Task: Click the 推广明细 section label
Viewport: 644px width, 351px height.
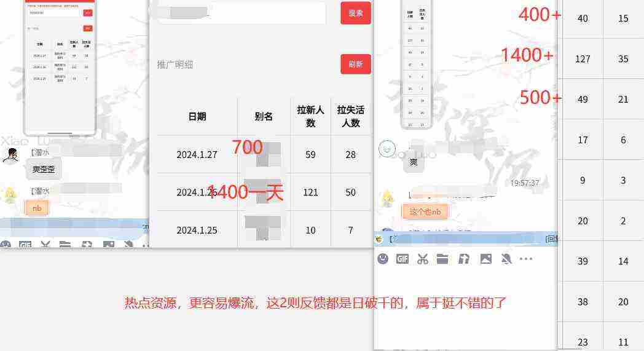Action: pos(175,65)
